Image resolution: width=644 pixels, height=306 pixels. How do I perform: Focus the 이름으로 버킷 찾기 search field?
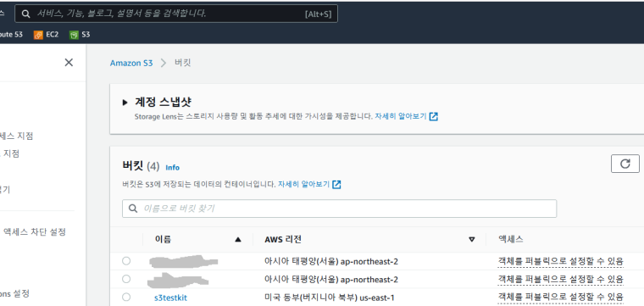click(339, 209)
